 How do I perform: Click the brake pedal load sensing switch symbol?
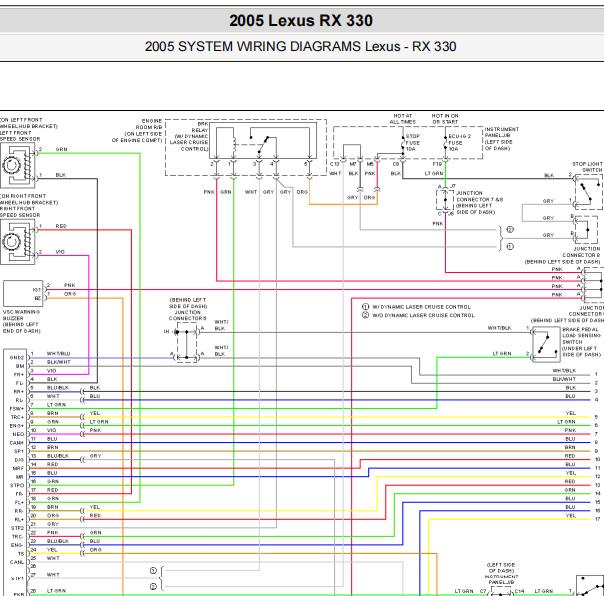coord(546,344)
